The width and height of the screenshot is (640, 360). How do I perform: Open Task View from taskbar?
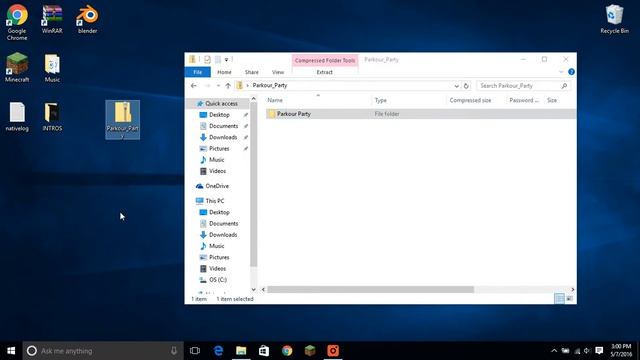tap(195, 351)
